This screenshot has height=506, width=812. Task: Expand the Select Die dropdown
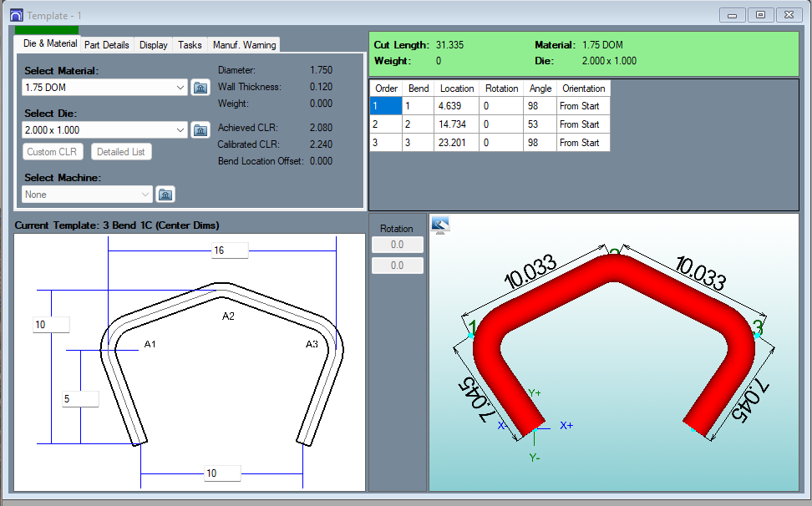point(180,130)
